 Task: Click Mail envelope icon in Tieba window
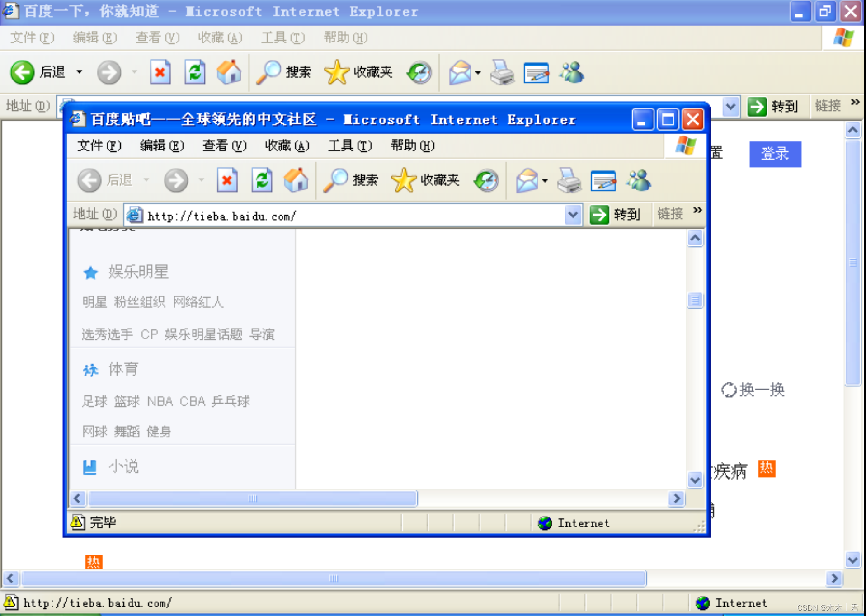pyautogui.click(x=527, y=180)
